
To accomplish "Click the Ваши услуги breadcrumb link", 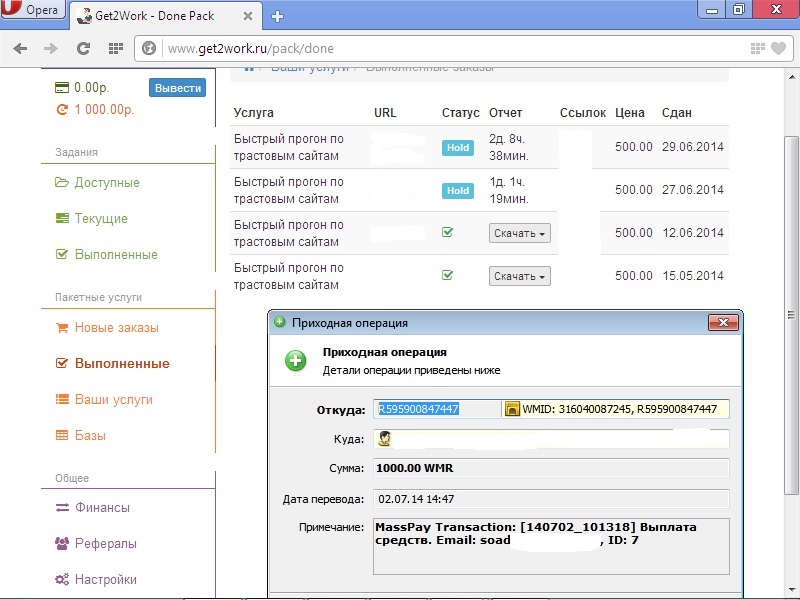I will 309,68.
